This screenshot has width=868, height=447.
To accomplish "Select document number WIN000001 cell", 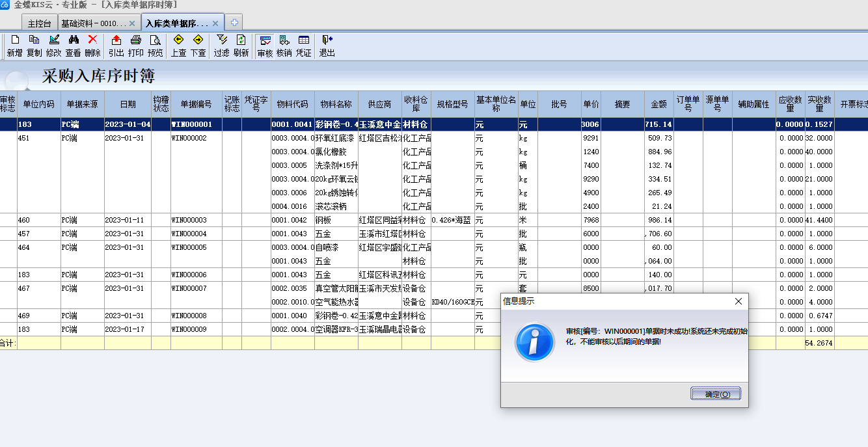I will click(197, 124).
